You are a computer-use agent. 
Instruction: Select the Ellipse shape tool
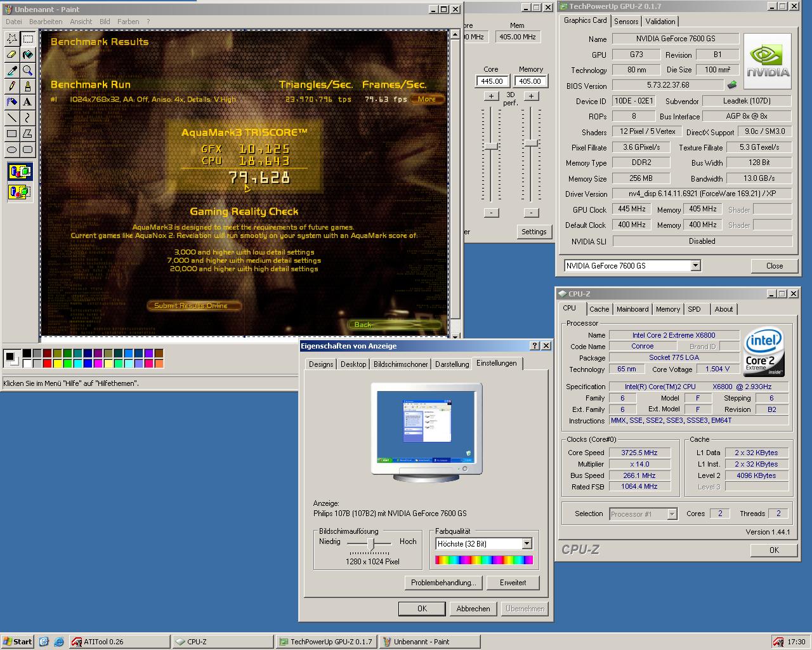[11, 149]
